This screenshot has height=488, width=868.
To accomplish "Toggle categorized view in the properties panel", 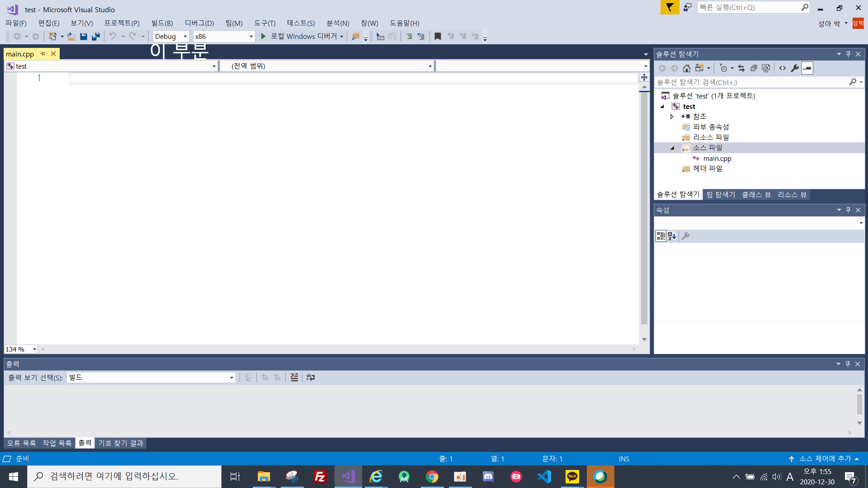I will pyautogui.click(x=660, y=236).
